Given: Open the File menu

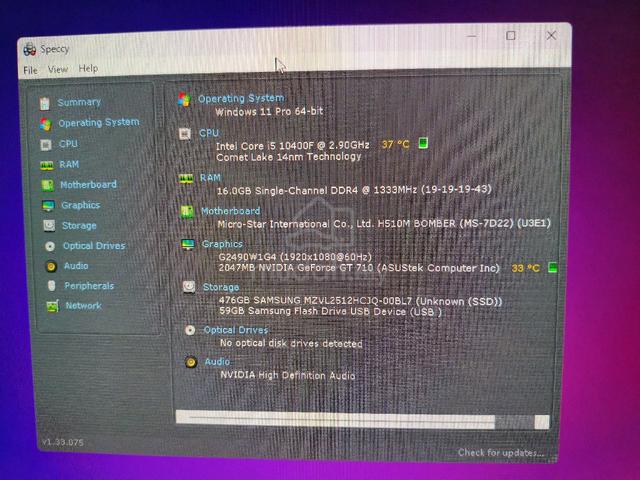Looking at the screenshot, I should 30,70.
